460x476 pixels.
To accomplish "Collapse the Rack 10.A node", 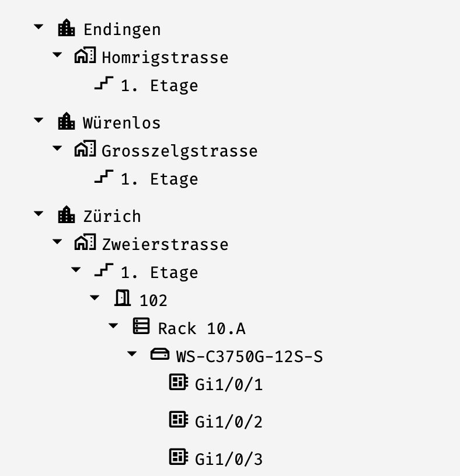I will tap(113, 326).
